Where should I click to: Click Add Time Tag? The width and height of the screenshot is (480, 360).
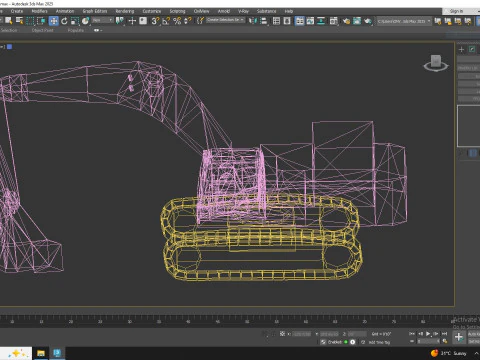[379, 342]
